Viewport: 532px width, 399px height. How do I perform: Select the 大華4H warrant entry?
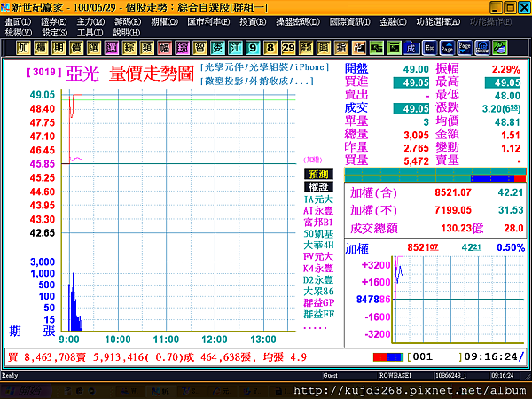pos(318,245)
